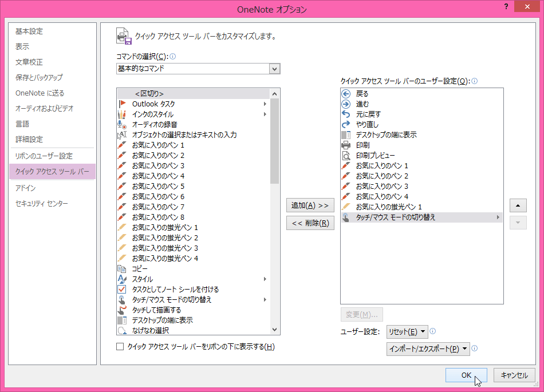Select お気に入りのペン 5 in left list
This screenshot has width=544, height=392.
193,187
